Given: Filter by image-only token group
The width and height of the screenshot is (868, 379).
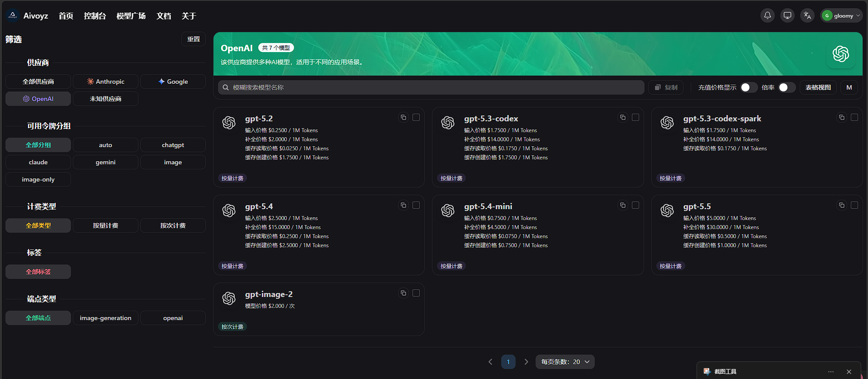Looking at the screenshot, I should (38, 179).
